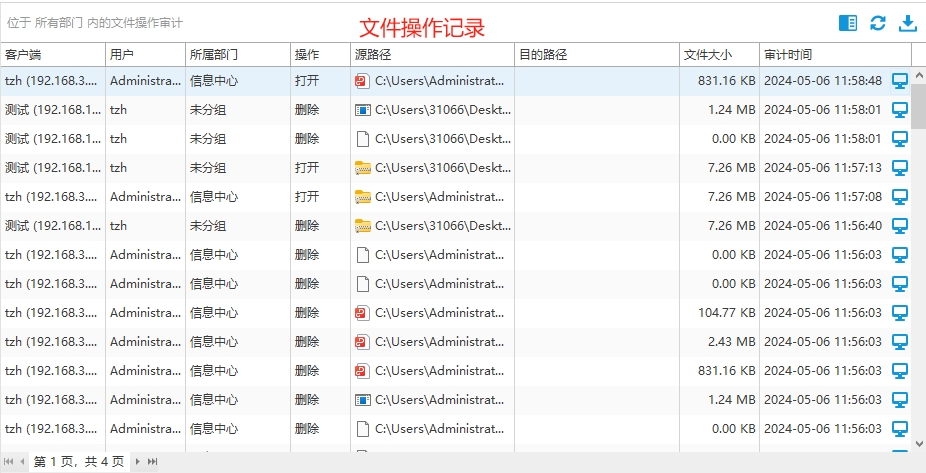Open monitor icon in the 104.77 KB row
This screenshot has height=473, width=926.
coord(899,313)
